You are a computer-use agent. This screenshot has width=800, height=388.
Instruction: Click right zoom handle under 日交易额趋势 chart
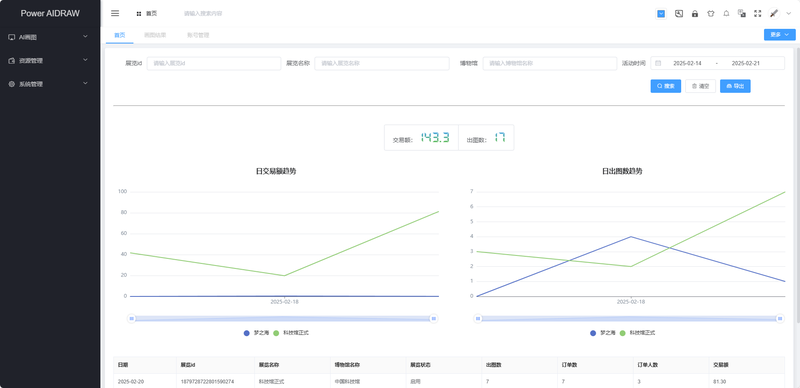tap(434, 319)
